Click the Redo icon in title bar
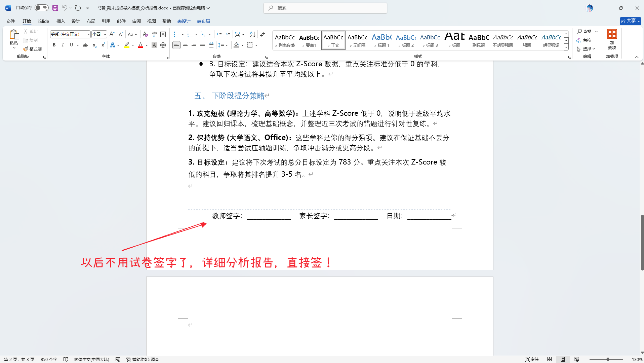This screenshot has height=363, width=644. click(78, 8)
